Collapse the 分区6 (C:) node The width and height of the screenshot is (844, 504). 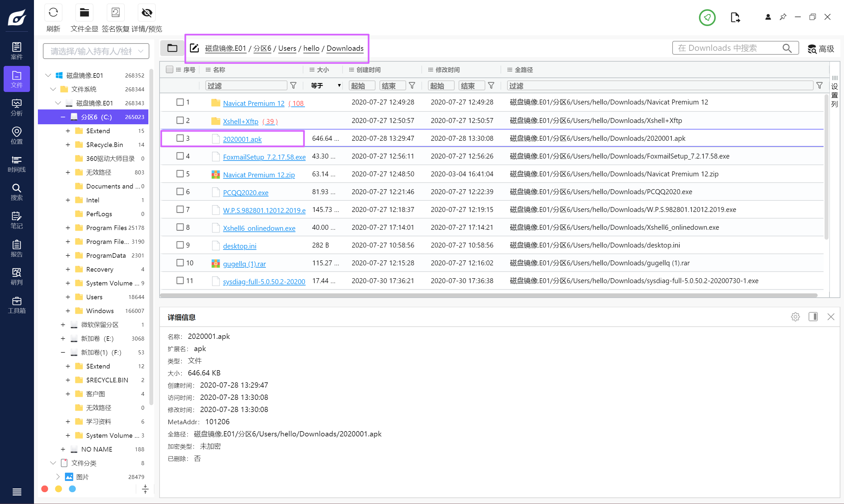click(x=63, y=117)
